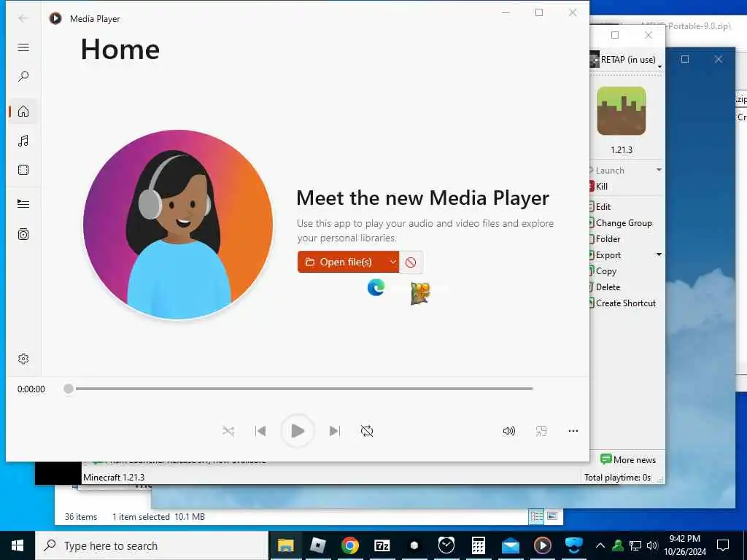
Task: Click 'Total playtime: 0s' status text
Action: click(x=617, y=477)
